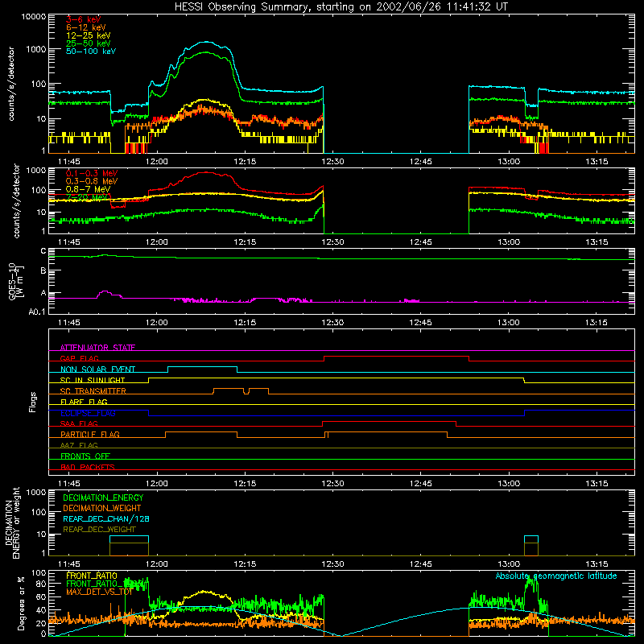
Task: Click the DECIMATION_WEIGHT legend label
Action: click(102, 508)
